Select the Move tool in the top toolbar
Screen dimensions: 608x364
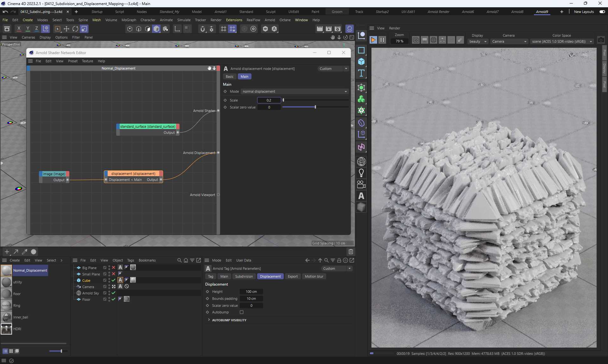click(x=66, y=29)
